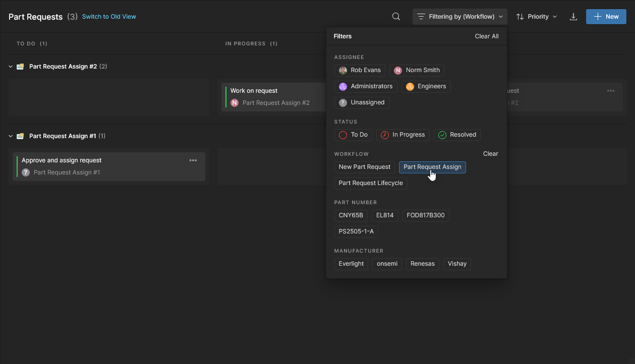This screenshot has height=364, width=635.
Task: Open the partially hidden card's options menu
Action: 611,91
